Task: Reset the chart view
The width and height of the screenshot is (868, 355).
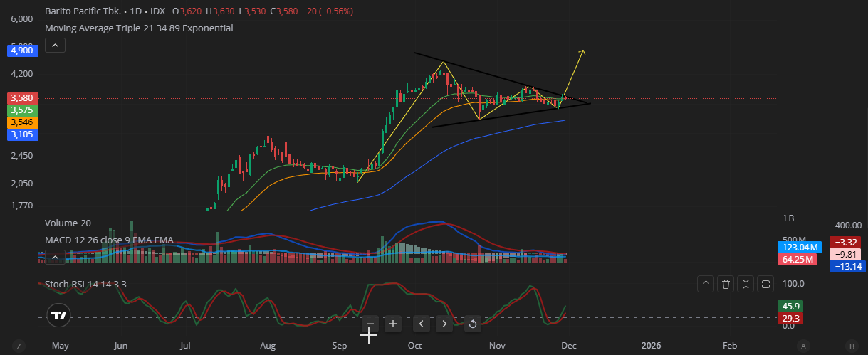Action: pos(472,324)
